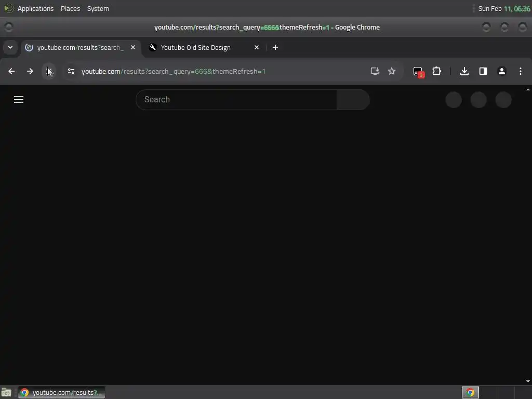This screenshot has width=532, height=399.
Task: Click the scrollbar down arrow
Action: coord(528,381)
